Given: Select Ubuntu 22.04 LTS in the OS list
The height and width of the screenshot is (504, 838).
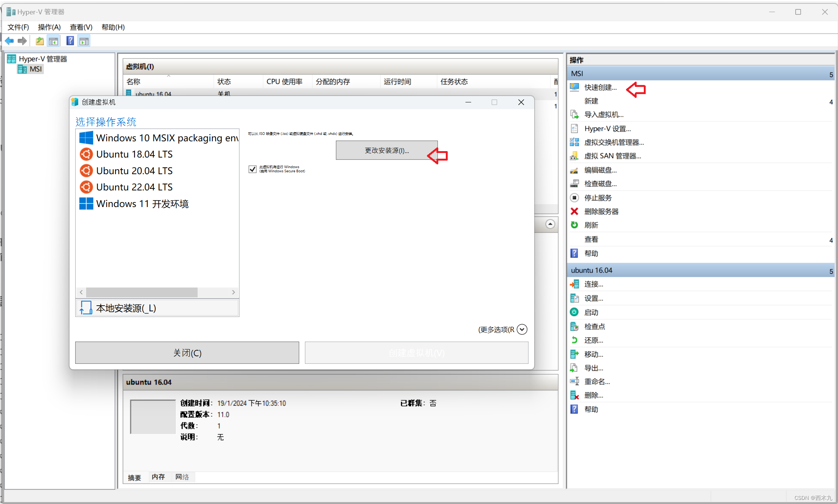Looking at the screenshot, I should coord(134,187).
